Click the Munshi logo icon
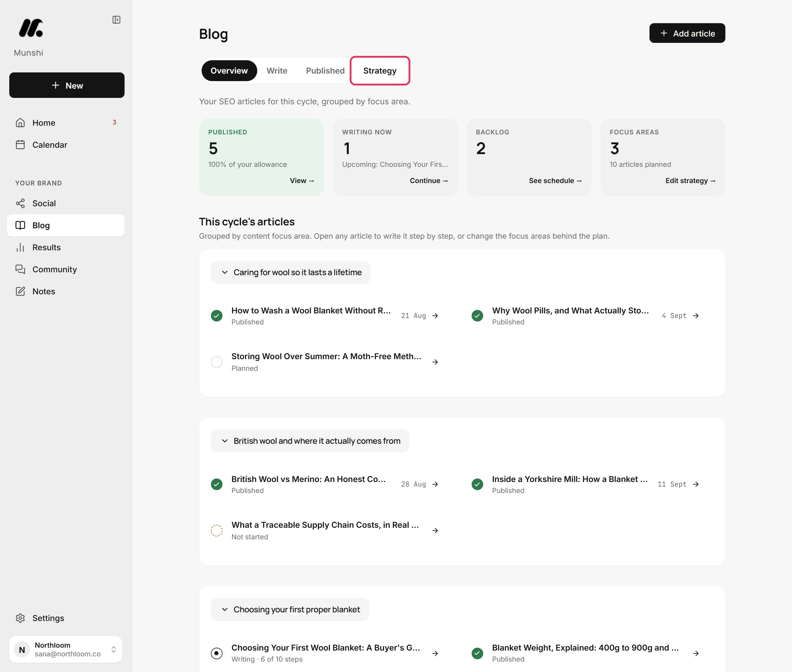 pyautogui.click(x=31, y=28)
